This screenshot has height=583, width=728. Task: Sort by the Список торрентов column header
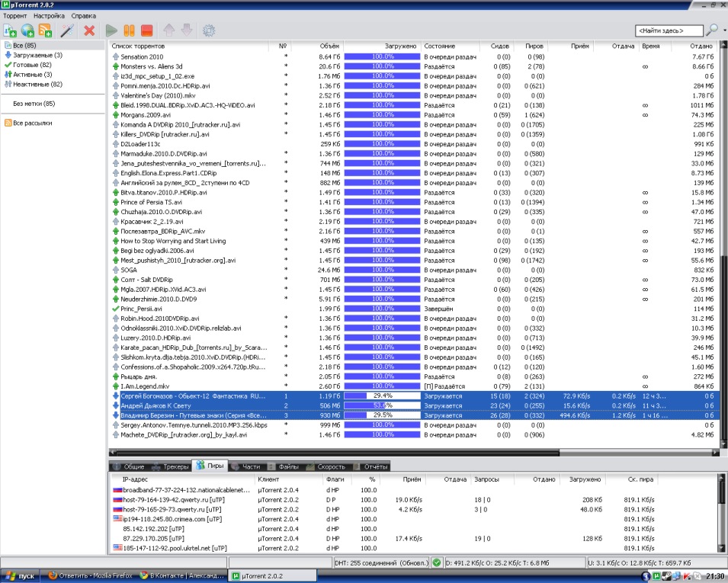click(188, 46)
